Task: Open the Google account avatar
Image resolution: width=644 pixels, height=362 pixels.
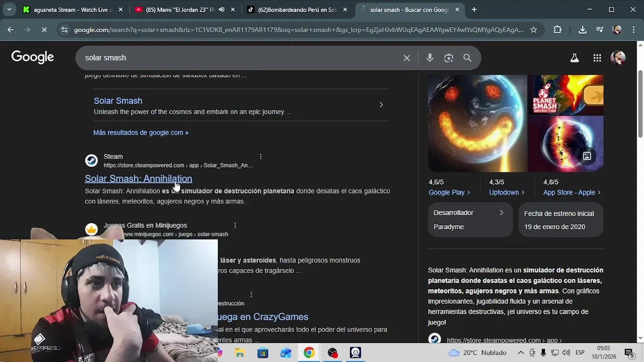Action: click(618, 58)
